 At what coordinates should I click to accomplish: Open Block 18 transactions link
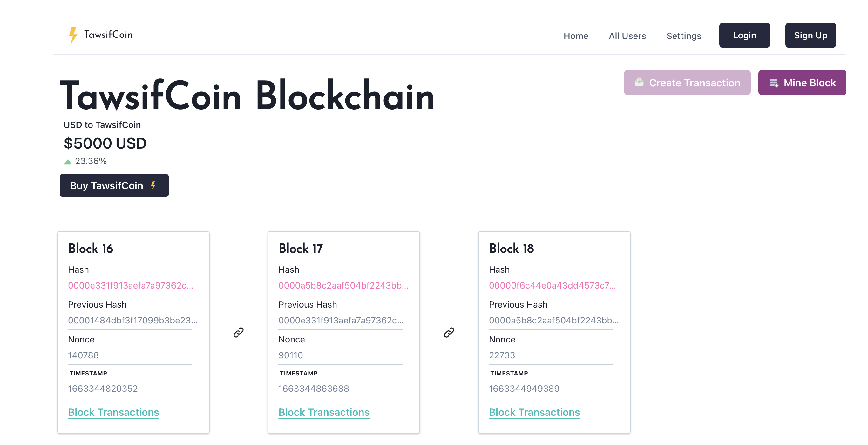coord(534,412)
